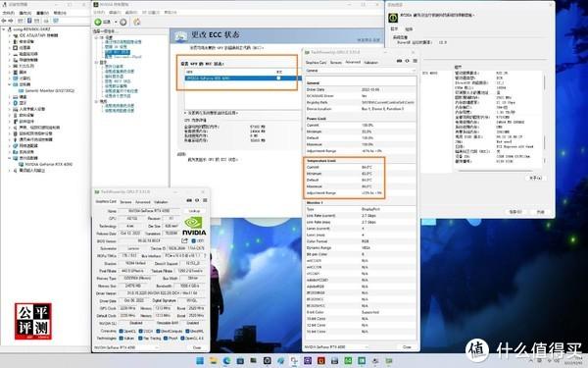The image size is (588, 368).
Task: Open the General category dropdown in Advanced tab
Action: click(x=361, y=71)
